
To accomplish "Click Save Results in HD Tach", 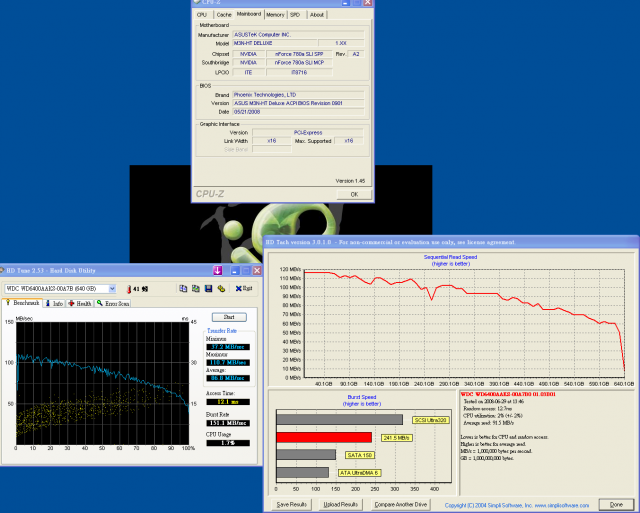I will (x=291, y=504).
